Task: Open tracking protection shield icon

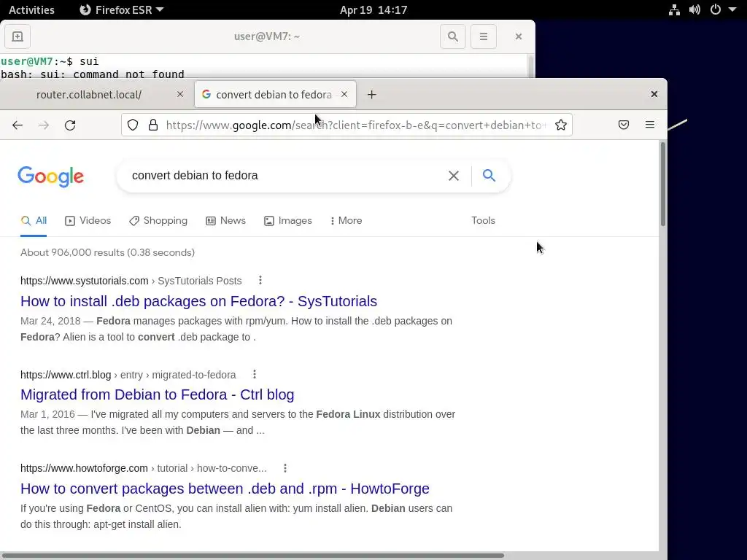Action: [133, 125]
